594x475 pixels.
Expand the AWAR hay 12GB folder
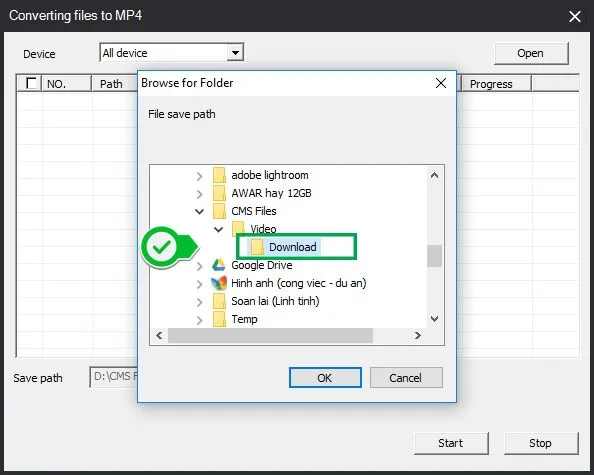(x=199, y=194)
